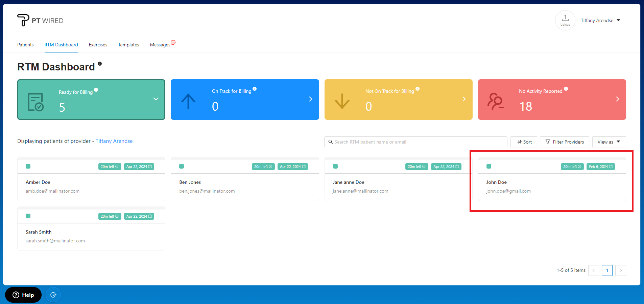The width and height of the screenshot is (644, 304).
Task: Switch to the Patients tab
Action: coord(25,45)
